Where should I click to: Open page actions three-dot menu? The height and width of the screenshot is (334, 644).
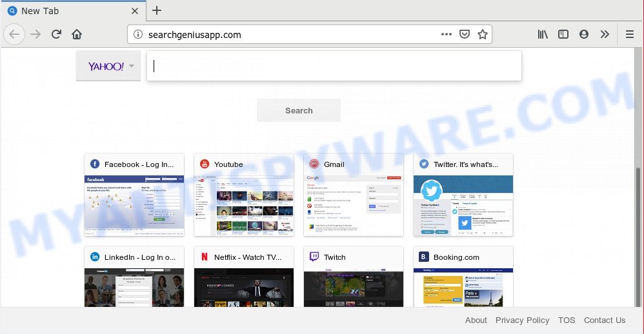pos(447,34)
